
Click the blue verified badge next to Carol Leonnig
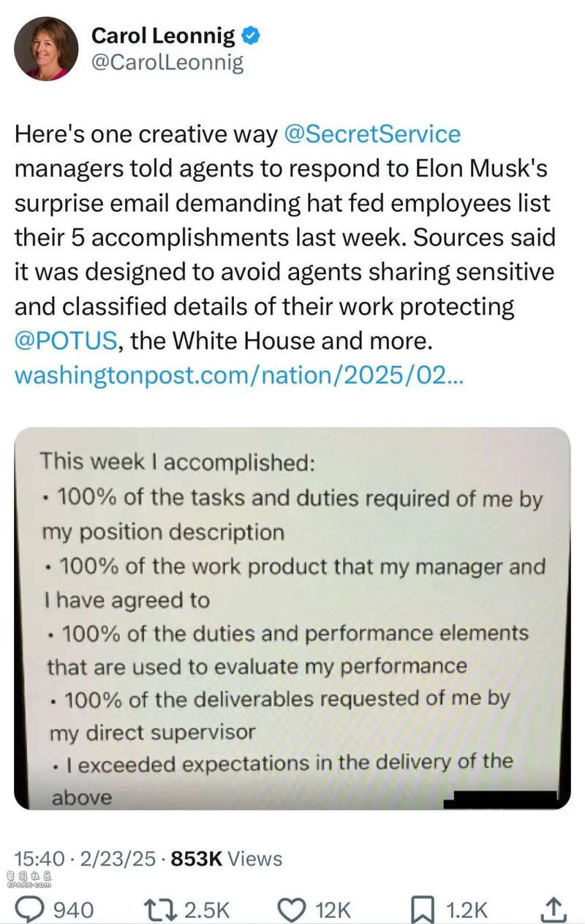point(252,34)
